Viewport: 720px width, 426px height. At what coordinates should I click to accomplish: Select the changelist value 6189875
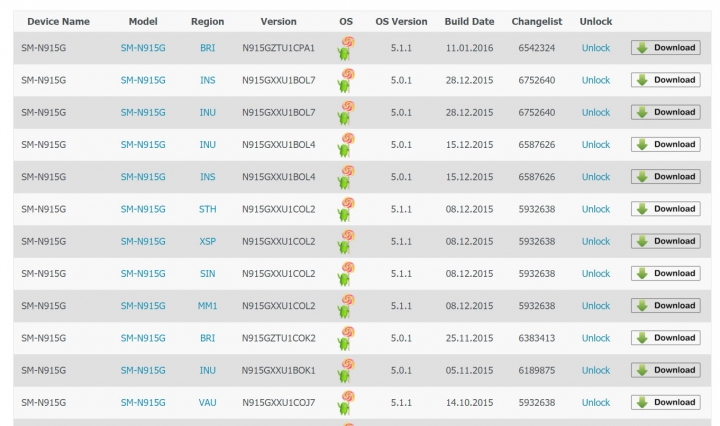(x=537, y=370)
